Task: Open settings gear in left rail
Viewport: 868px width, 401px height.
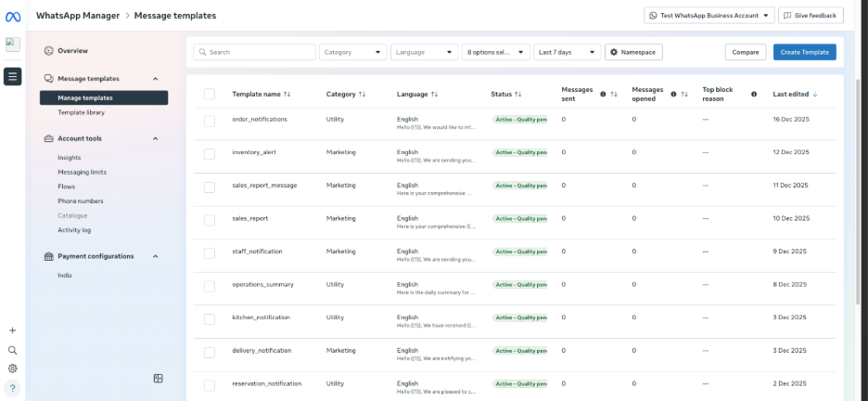Action: click(13, 369)
